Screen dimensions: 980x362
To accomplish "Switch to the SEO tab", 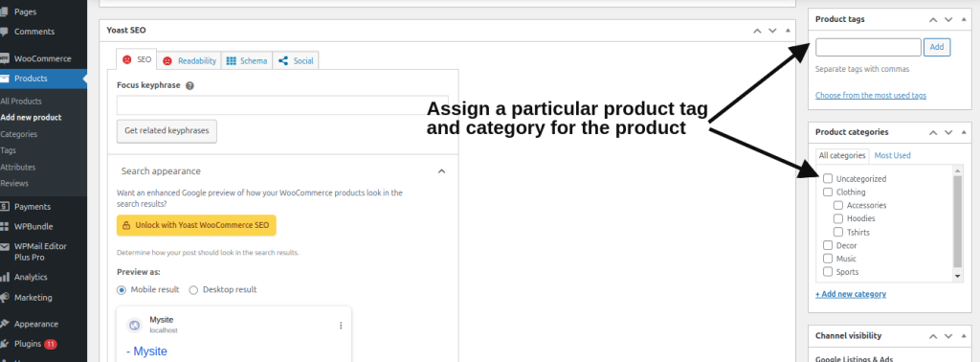I will [136, 60].
